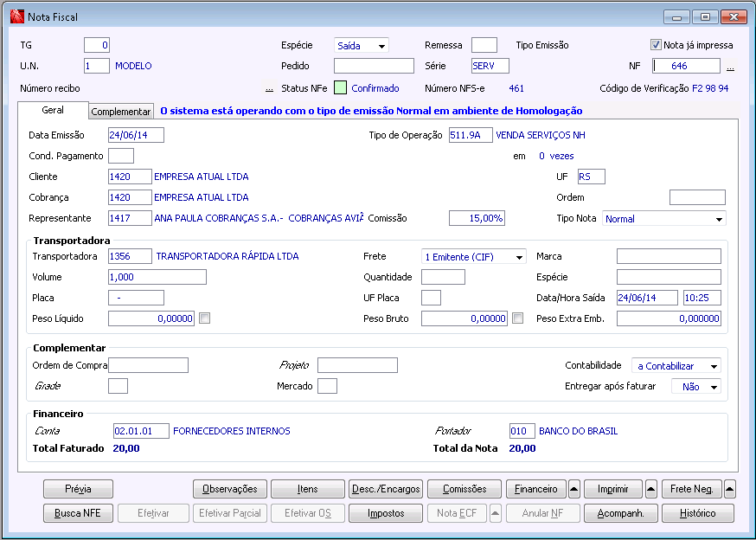The image size is (756, 540).
Task: Open the Frete dropdown showing 1 Emitente (CIF)
Action: [518, 257]
